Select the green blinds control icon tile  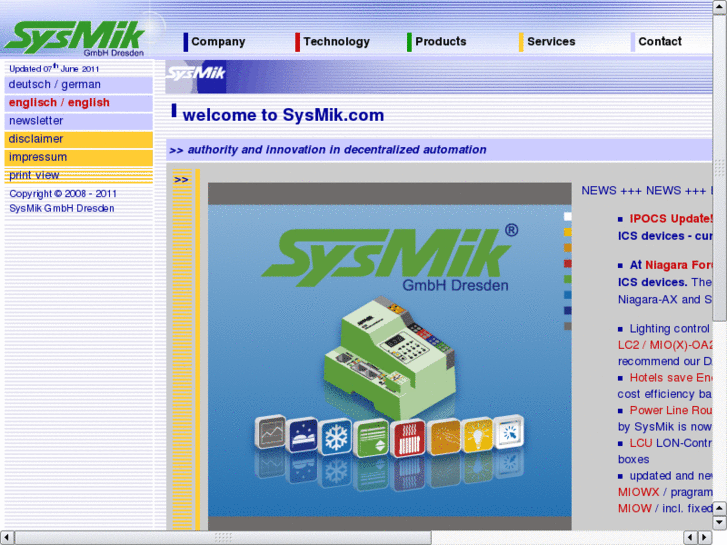coord(371,438)
